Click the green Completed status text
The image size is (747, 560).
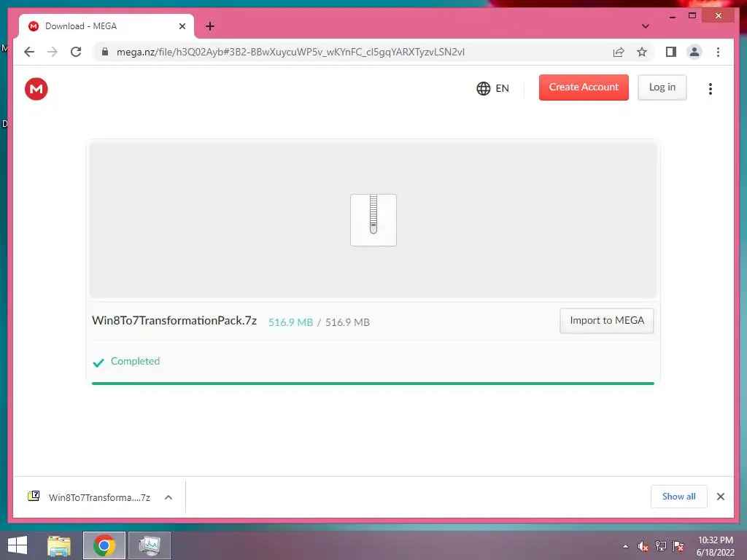click(135, 361)
